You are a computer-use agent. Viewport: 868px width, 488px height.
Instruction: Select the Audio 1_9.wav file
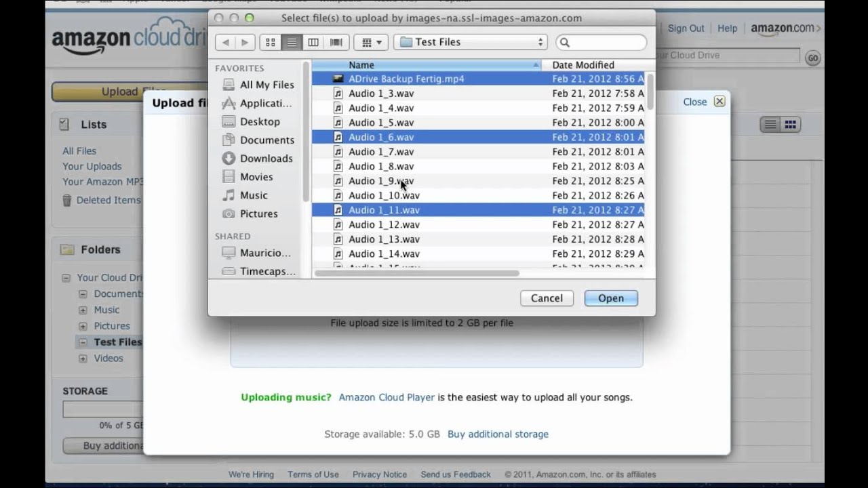tap(478, 181)
